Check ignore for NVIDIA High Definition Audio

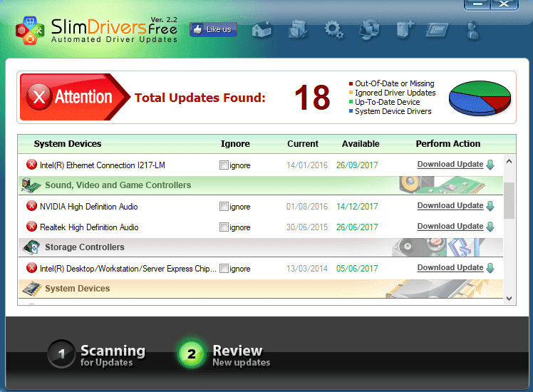[x=224, y=207]
